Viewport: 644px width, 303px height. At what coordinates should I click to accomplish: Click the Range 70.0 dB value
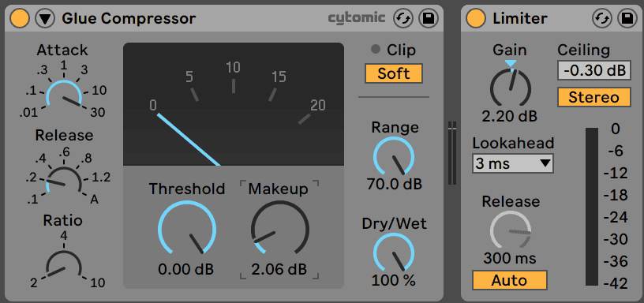tap(394, 185)
